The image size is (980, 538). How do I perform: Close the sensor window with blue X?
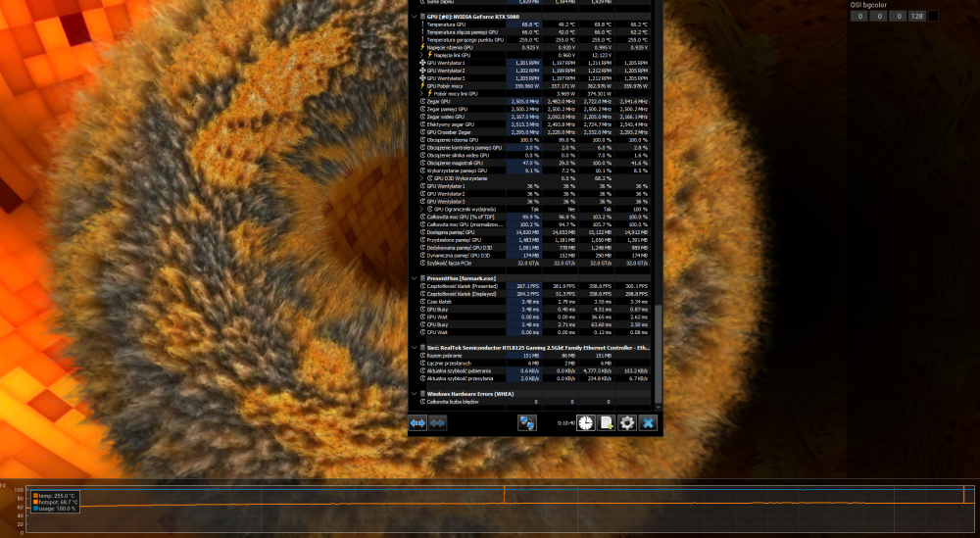tap(648, 423)
